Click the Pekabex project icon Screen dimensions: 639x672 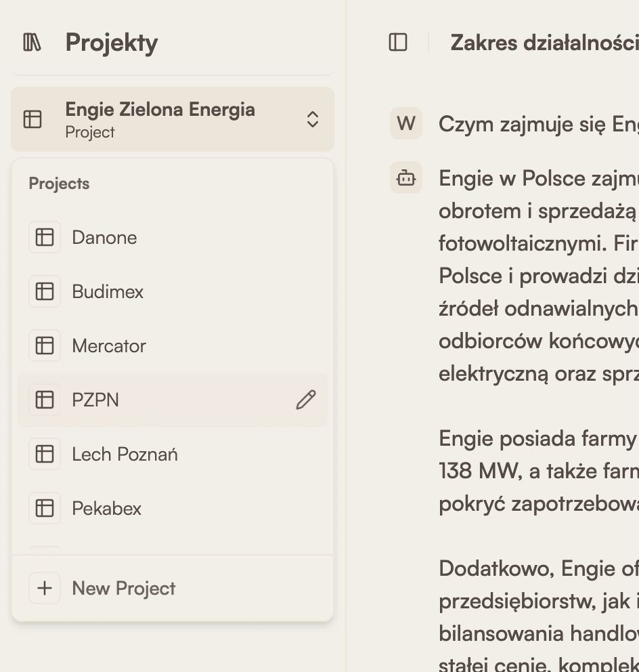pos(45,508)
